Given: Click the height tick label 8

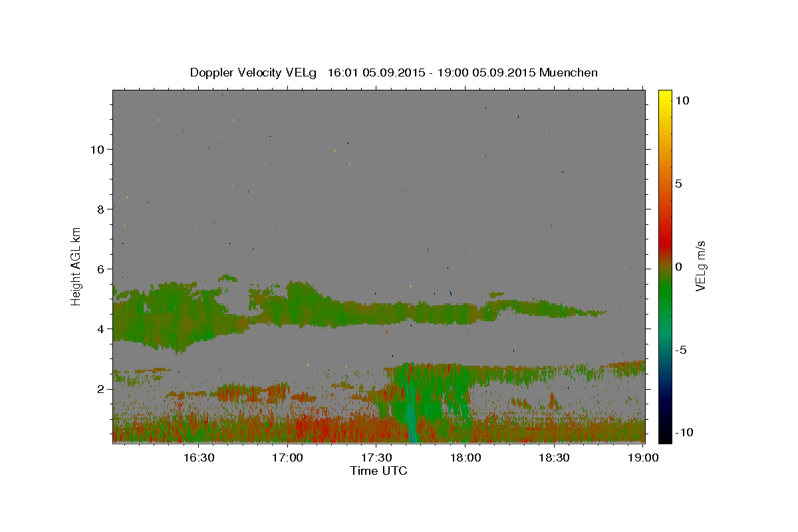Looking at the screenshot, I should [x=101, y=209].
